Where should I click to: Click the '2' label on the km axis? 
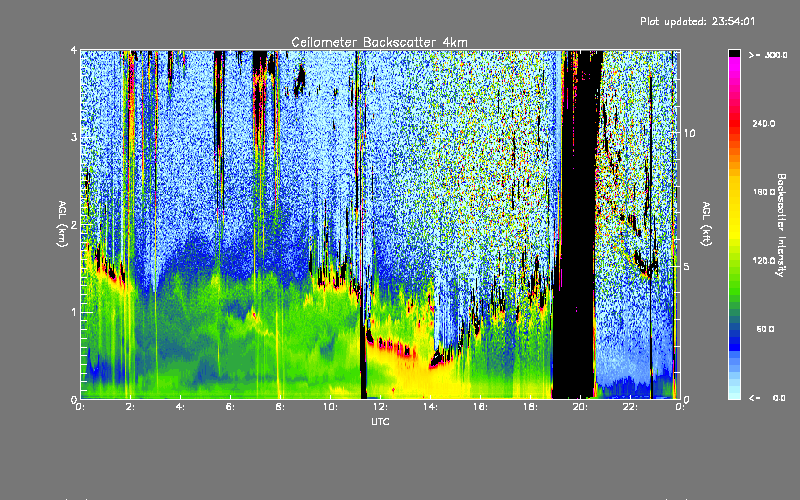pos(74,225)
